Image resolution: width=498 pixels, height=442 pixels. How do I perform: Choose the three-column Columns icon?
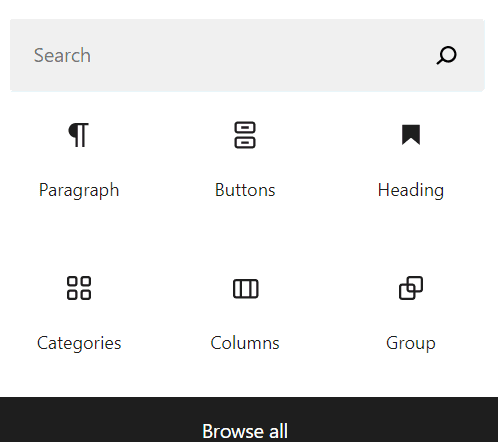[x=245, y=289]
